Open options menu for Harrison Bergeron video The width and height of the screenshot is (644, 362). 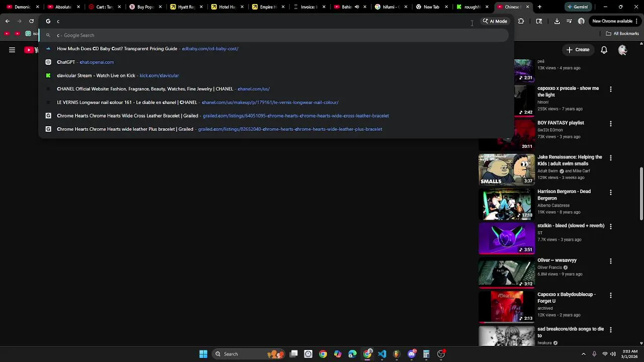[611, 193]
